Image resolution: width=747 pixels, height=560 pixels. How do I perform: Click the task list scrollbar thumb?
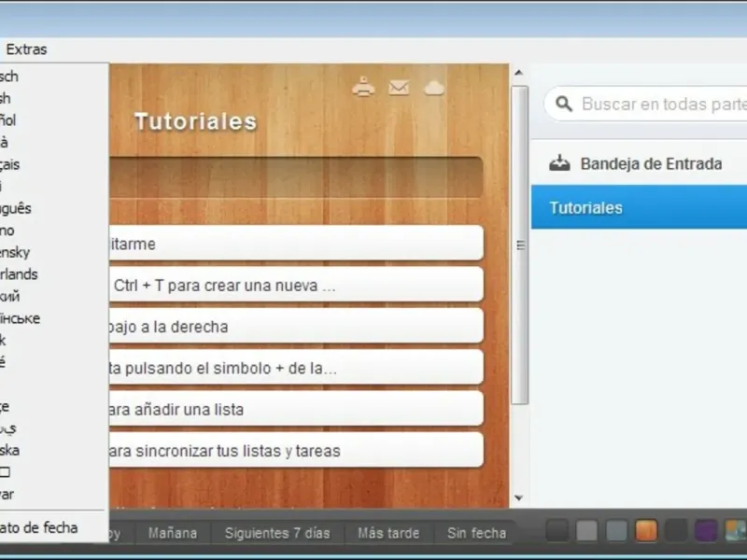tap(520, 245)
